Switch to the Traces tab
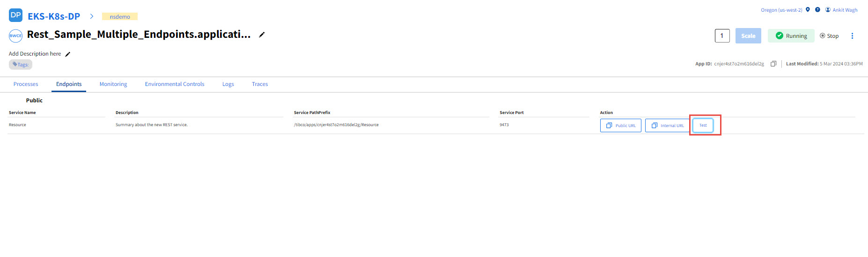Screen dimensions: 868x257 pyautogui.click(x=260, y=84)
